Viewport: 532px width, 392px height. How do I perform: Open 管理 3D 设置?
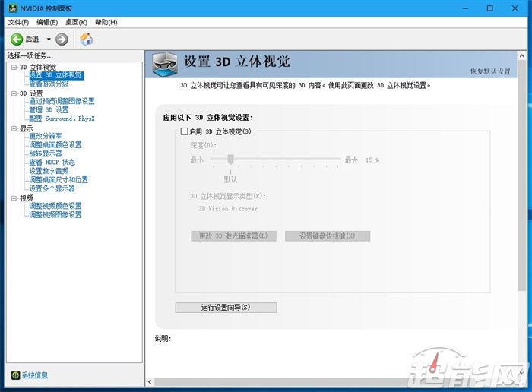(49, 110)
